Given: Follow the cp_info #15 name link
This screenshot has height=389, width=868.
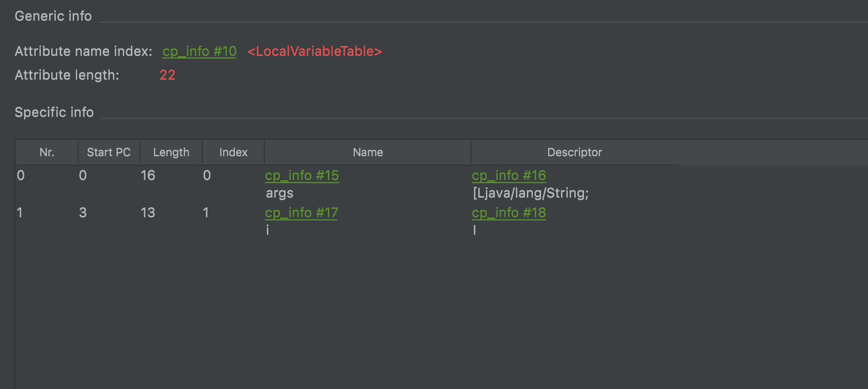Looking at the screenshot, I should pyautogui.click(x=302, y=175).
